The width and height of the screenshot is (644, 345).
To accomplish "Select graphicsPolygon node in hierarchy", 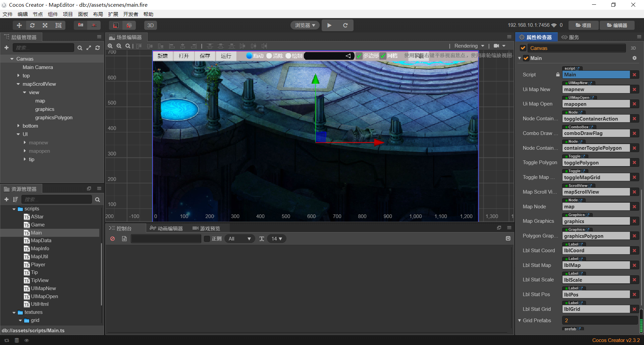I will tap(54, 118).
